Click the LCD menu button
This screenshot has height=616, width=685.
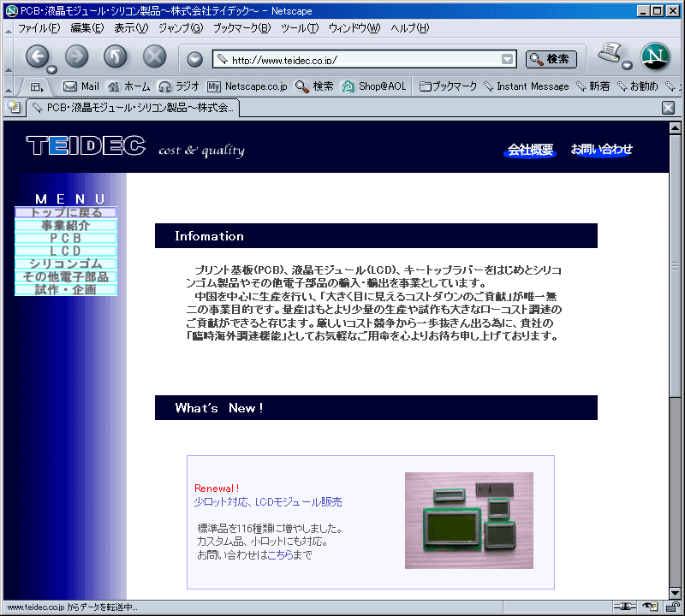(x=66, y=251)
